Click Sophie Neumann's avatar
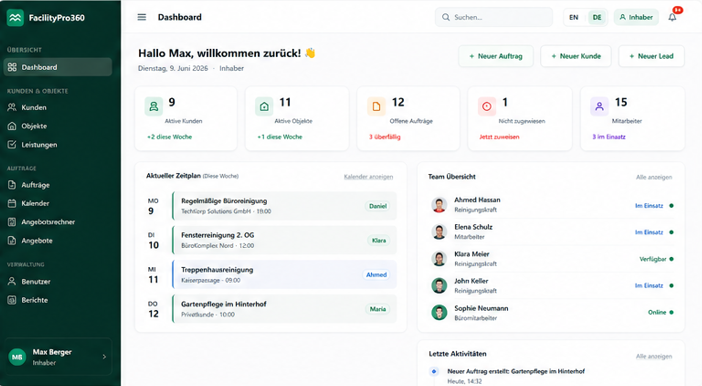The height and width of the screenshot is (386, 702). point(439,312)
